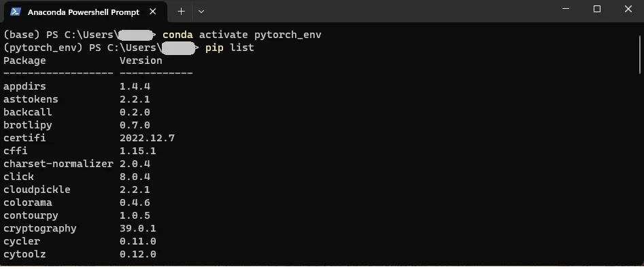
Task: Click the PowerShell icon in the tab
Action: [x=16, y=12]
